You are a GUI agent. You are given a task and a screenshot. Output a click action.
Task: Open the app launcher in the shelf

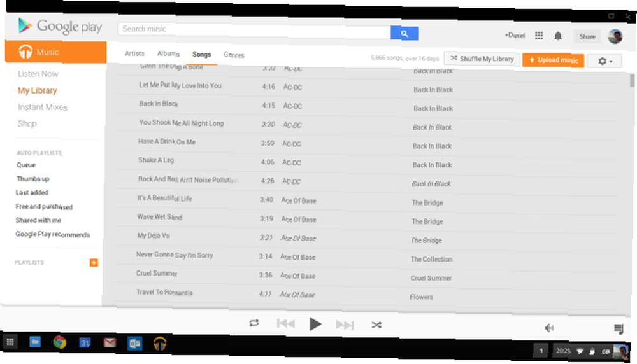pyautogui.click(x=10, y=342)
